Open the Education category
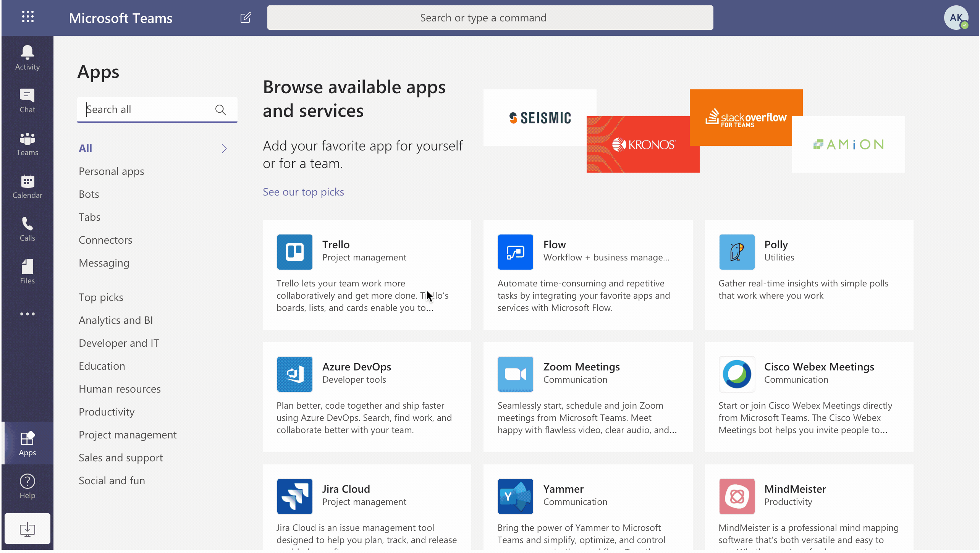Screen dimensions: 980x553 [x=102, y=366]
